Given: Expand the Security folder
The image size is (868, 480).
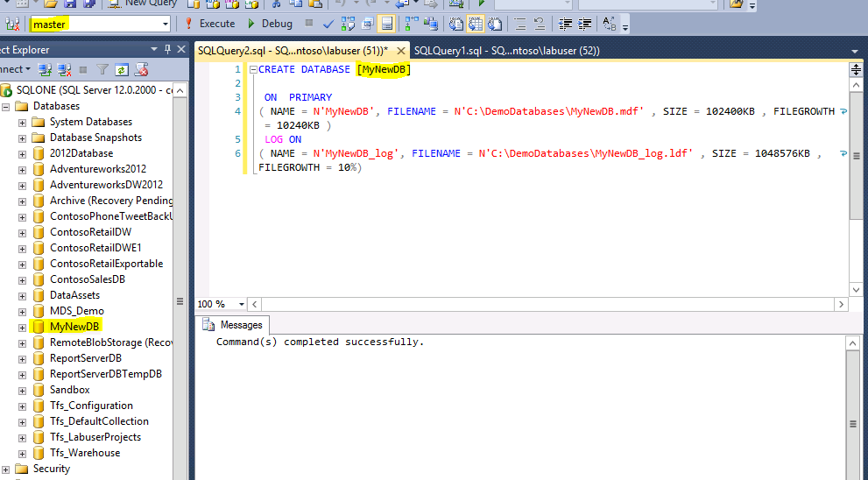Looking at the screenshot, I should [6, 469].
